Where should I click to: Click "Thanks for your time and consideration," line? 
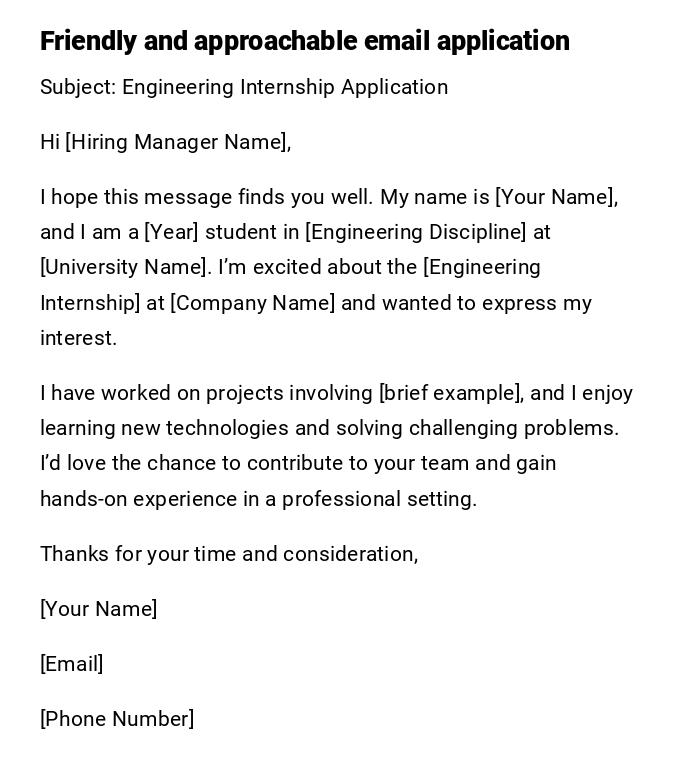point(229,554)
